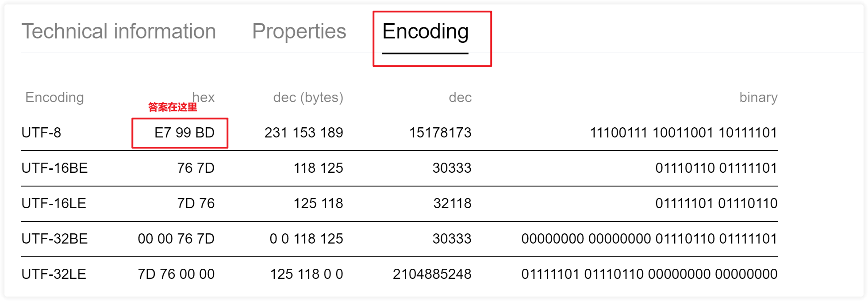
Task: Click the hex column header
Action: 204,97
